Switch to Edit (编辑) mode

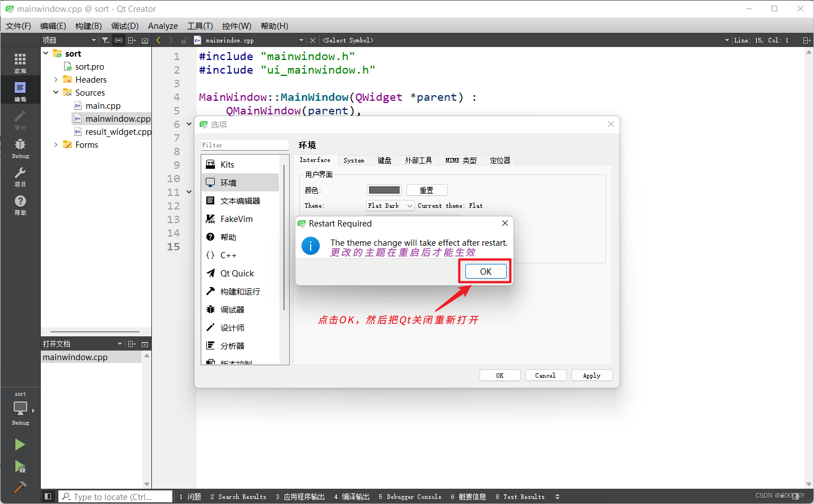(x=20, y=91)
